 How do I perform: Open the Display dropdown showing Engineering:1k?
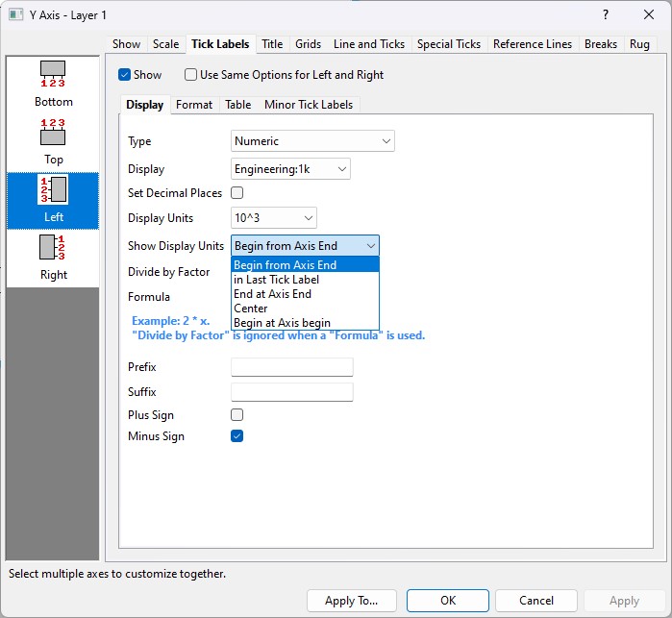(x=290, y=169)
